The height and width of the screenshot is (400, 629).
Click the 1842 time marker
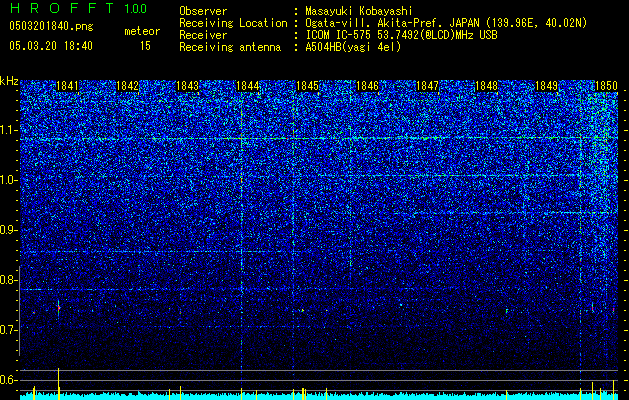point(128,86)
